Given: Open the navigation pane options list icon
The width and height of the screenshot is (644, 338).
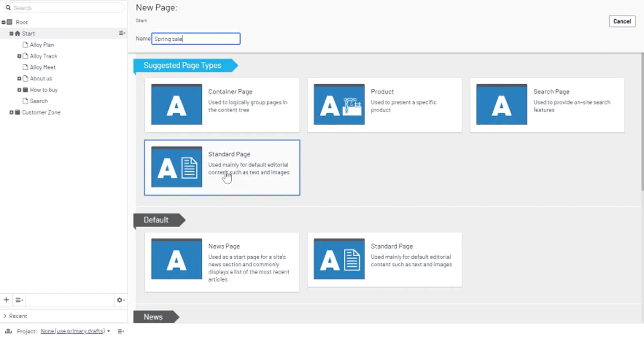Looking at the screenshot, I should pos(19,300).
